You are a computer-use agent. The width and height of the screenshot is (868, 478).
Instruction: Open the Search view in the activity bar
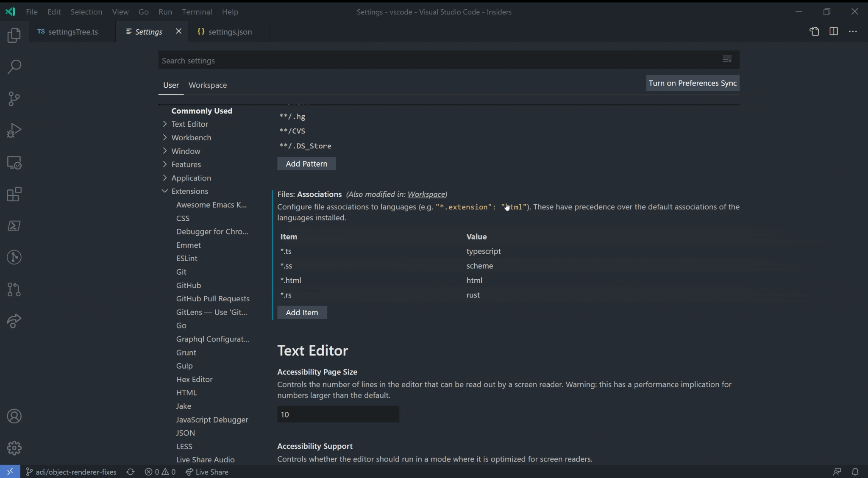(14, 67)
